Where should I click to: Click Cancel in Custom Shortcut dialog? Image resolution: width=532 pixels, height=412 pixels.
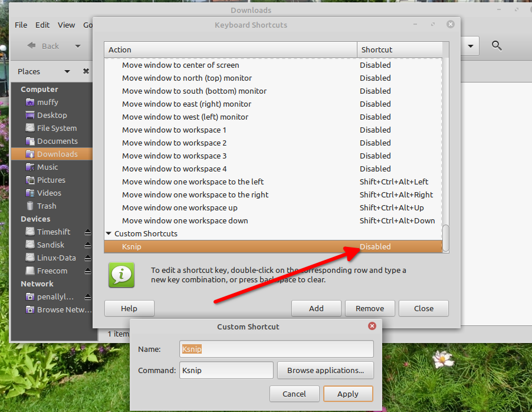click(294, 394)
